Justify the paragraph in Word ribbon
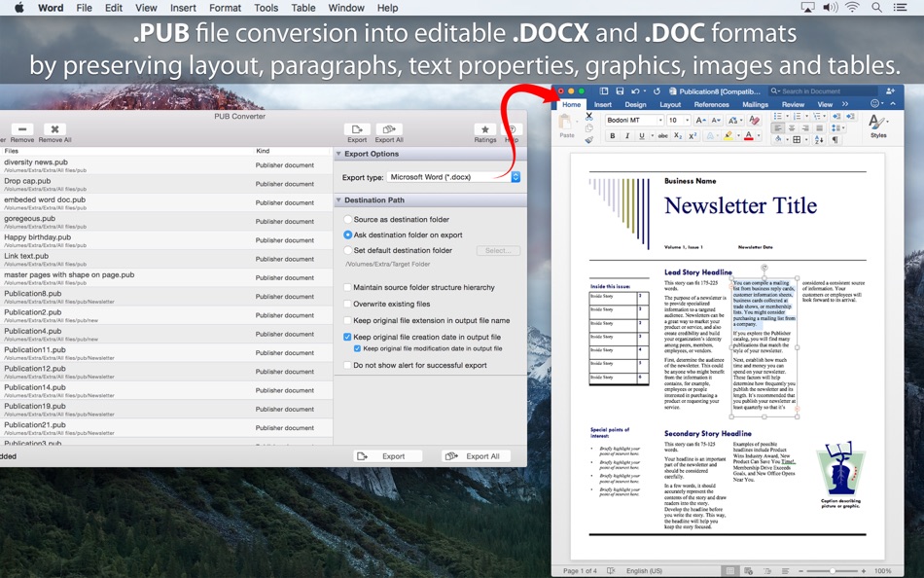Image resolution: width=924 pixels, height=578 pixels. tap(819, 128)
